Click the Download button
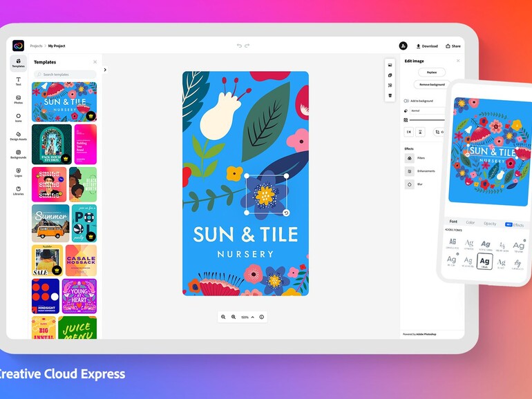Image resolution: width=532 pixels, height=399 pixels. pyautogui.click(x=427, y=46)
